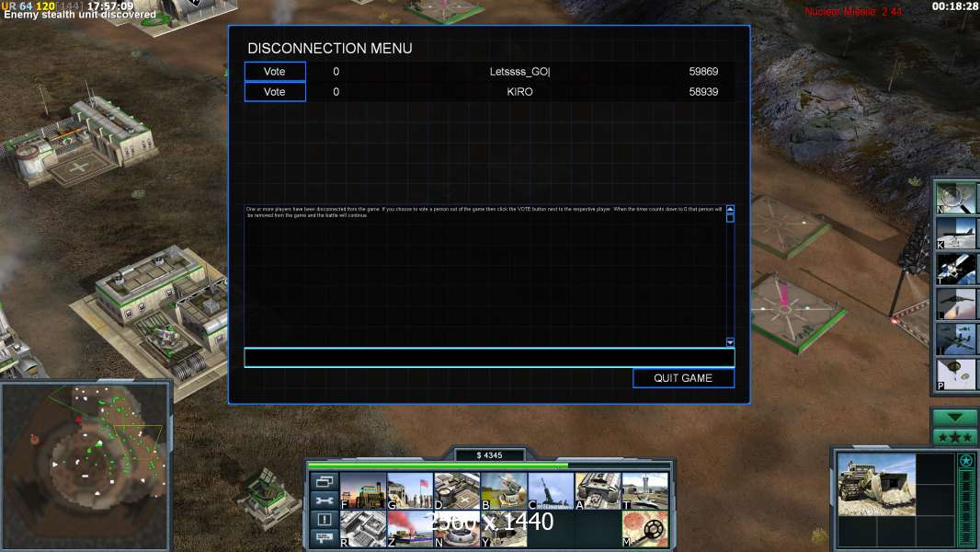Select Clear Mines command icon (M)

point(645,529)
